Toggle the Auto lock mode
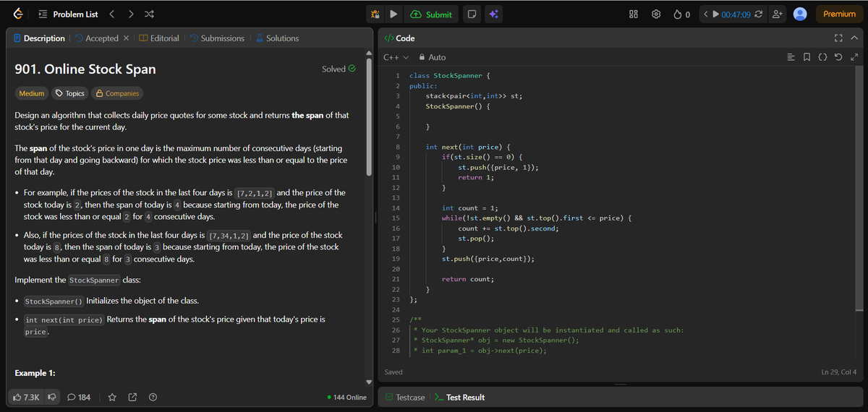The width and height of the screenshot is (868, 412). pyautogui.click(x=433, y=57)
